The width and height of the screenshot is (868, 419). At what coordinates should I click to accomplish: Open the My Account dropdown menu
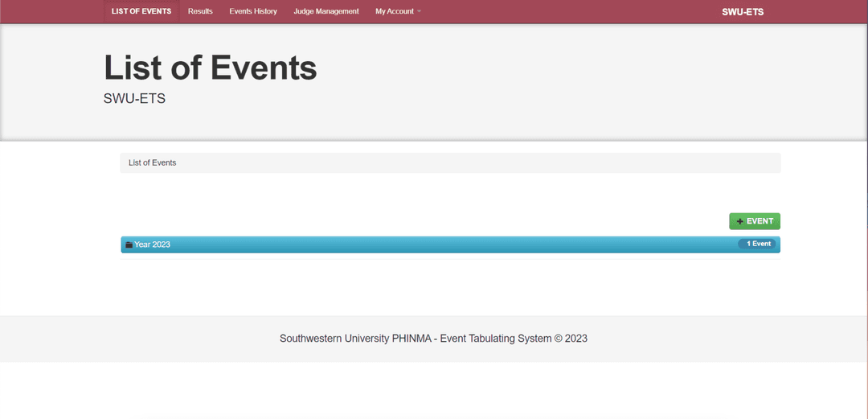pyautogui.click(x=395, y=11)
